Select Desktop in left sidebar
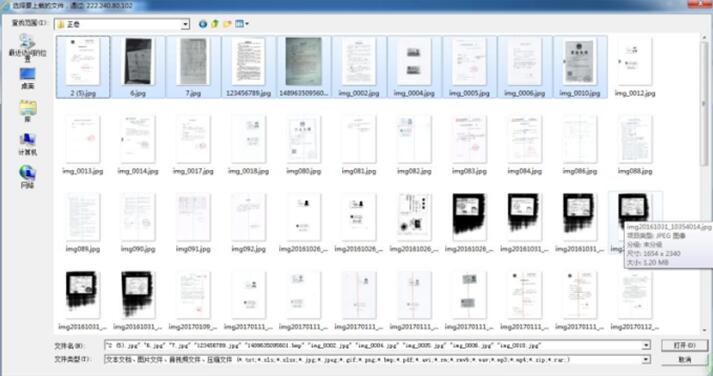713x376 pixels. pos(27,78)
